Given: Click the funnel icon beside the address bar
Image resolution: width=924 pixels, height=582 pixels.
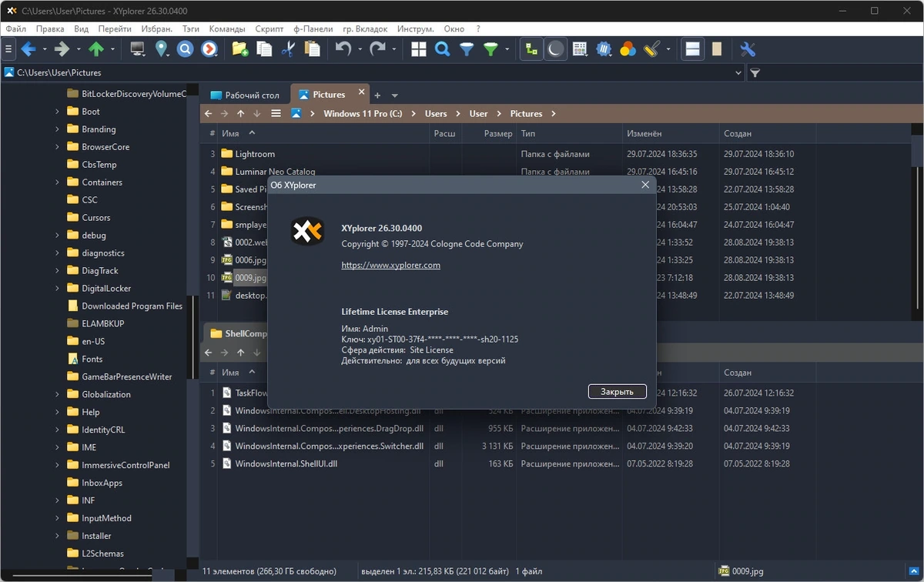Looking at the screenshot, I should point(755,73).
